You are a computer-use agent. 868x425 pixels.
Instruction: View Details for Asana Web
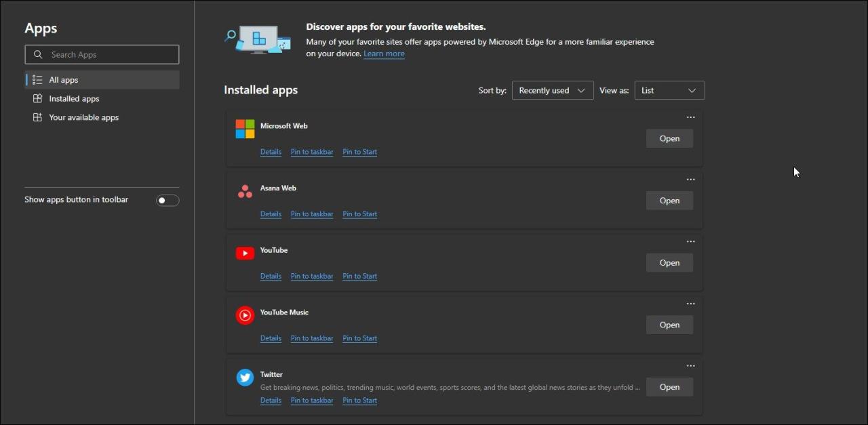(x=271, y=214)
